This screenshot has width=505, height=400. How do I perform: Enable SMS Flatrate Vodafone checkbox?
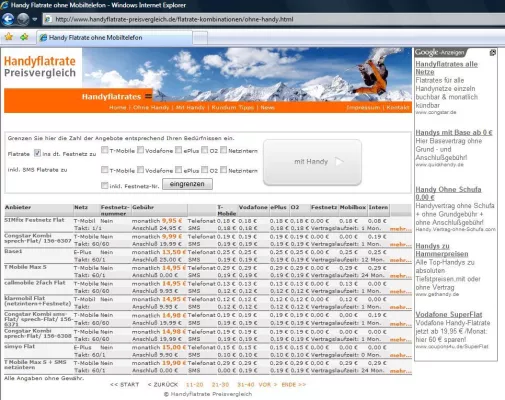(x=140, y=170)
